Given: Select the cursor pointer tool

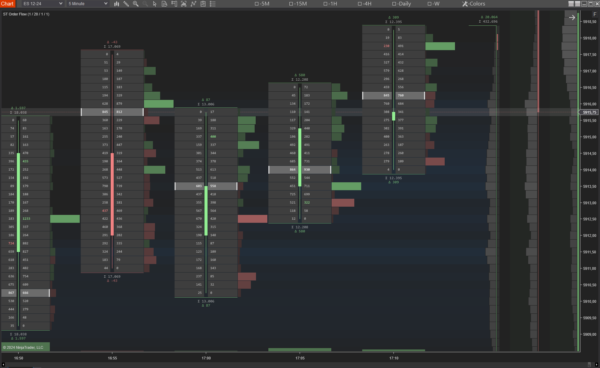Looking at the screenshot, I should pos(155,4).
